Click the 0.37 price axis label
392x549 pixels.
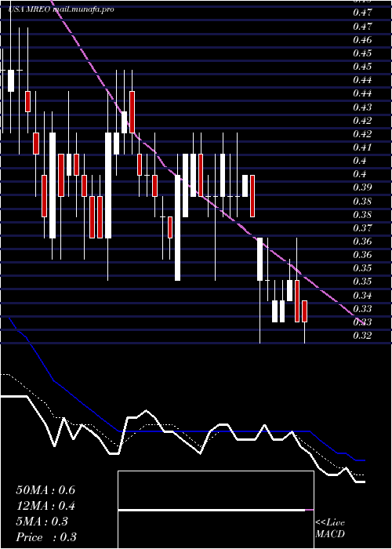pos(362,228)
